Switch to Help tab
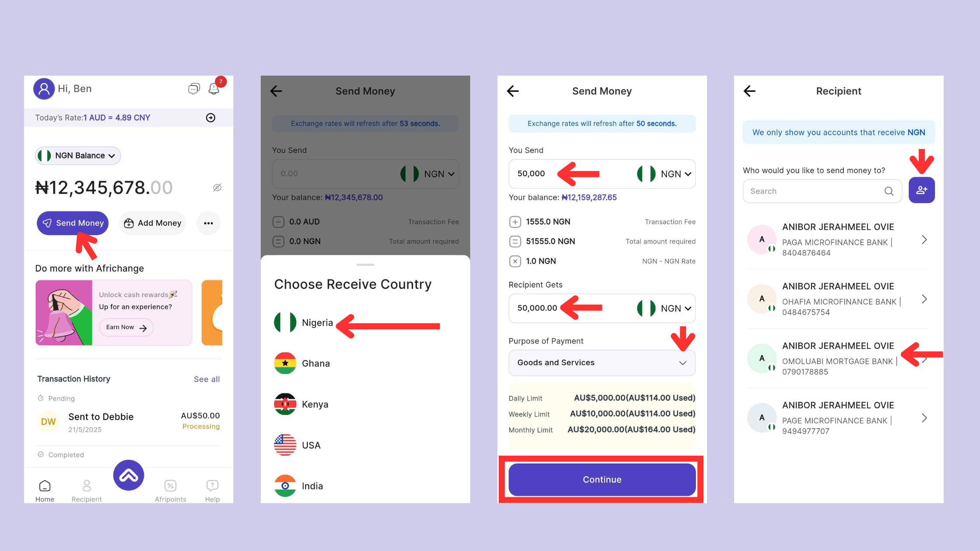The image size is (980, 551). (x=212, y=491)
